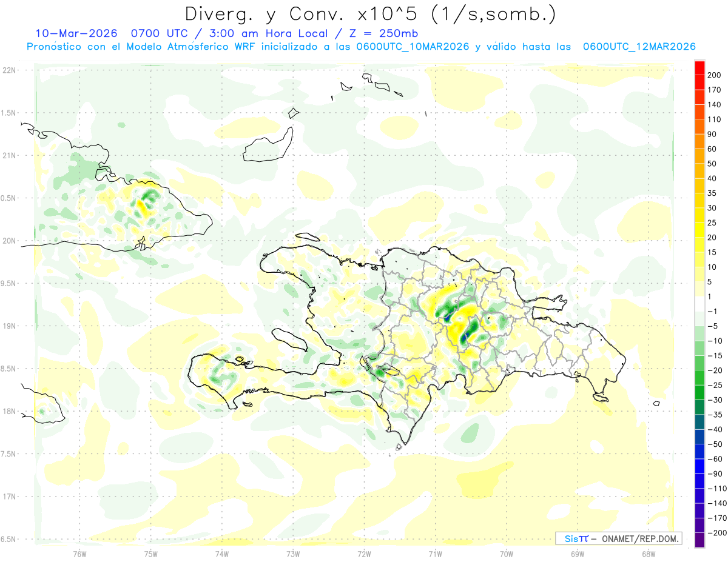Click the "0.5N" latitude label

[9, 198]
